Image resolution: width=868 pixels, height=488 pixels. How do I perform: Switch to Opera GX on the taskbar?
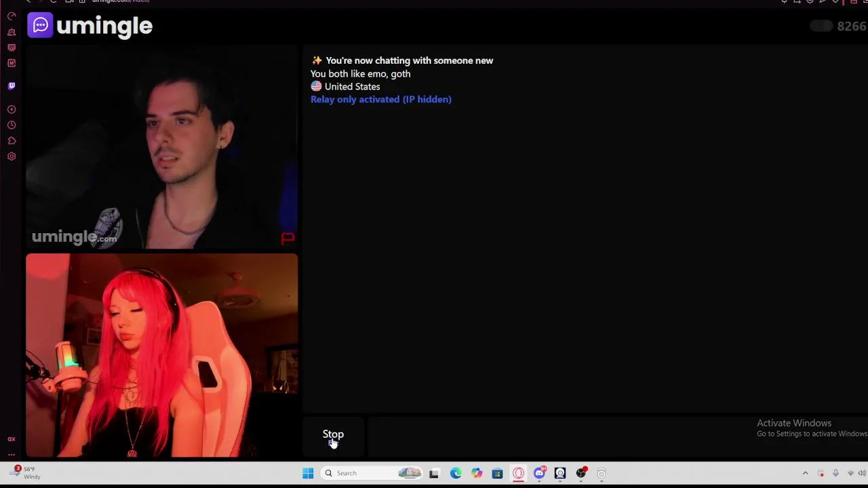[518, 473]
